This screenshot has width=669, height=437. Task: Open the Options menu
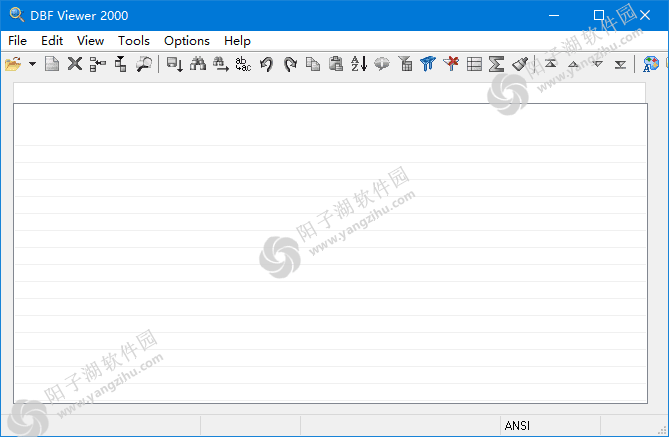tap(187, 41)
